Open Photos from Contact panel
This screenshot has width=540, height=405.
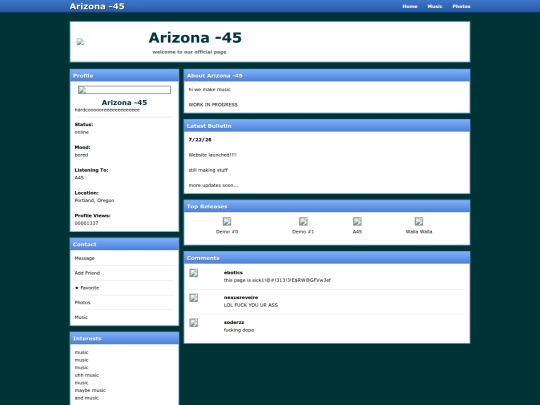pyautogui.click(x=82, y=302)
